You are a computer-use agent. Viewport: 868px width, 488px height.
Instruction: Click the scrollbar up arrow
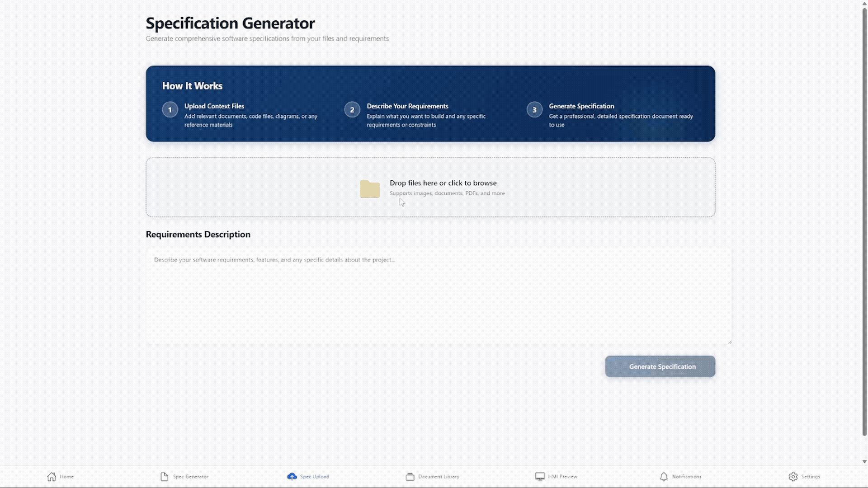click(864, 3)
